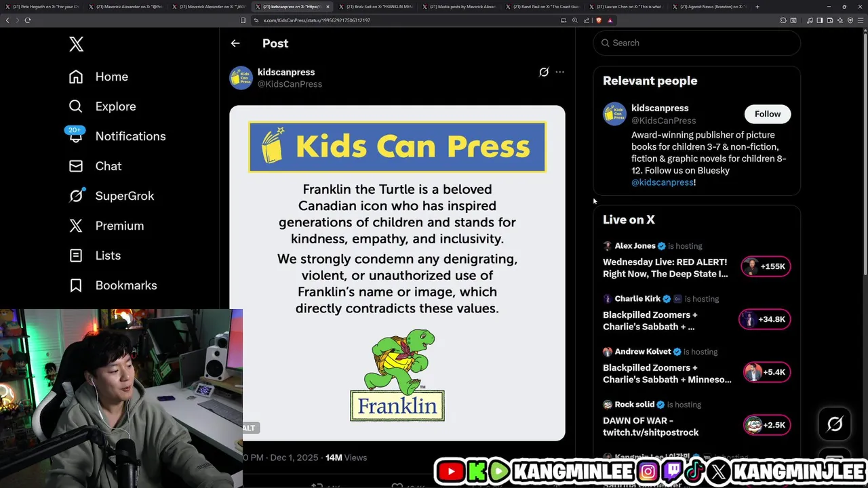Viewport: 868px width, 488px height.
Task: Open Bookmarks in the sidebar
Action: [113, 285]
